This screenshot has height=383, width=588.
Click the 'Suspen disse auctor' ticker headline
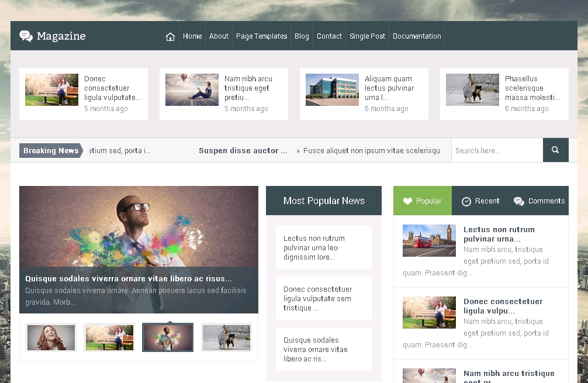(x=243, y=150)
